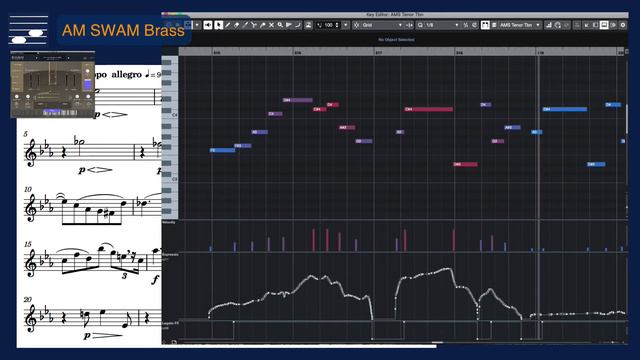
Task: Select the Object Selection arrow tool
Action: (x=218, y=25)
